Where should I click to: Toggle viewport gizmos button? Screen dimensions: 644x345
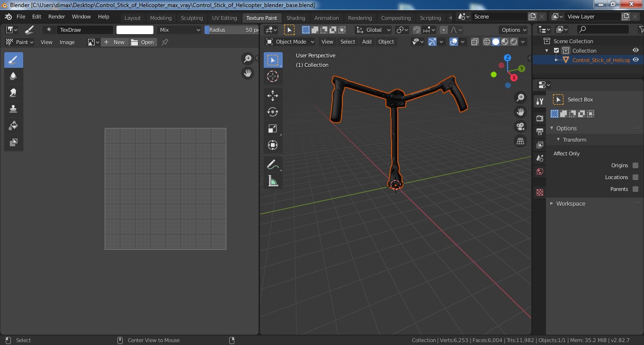[432, 42]
